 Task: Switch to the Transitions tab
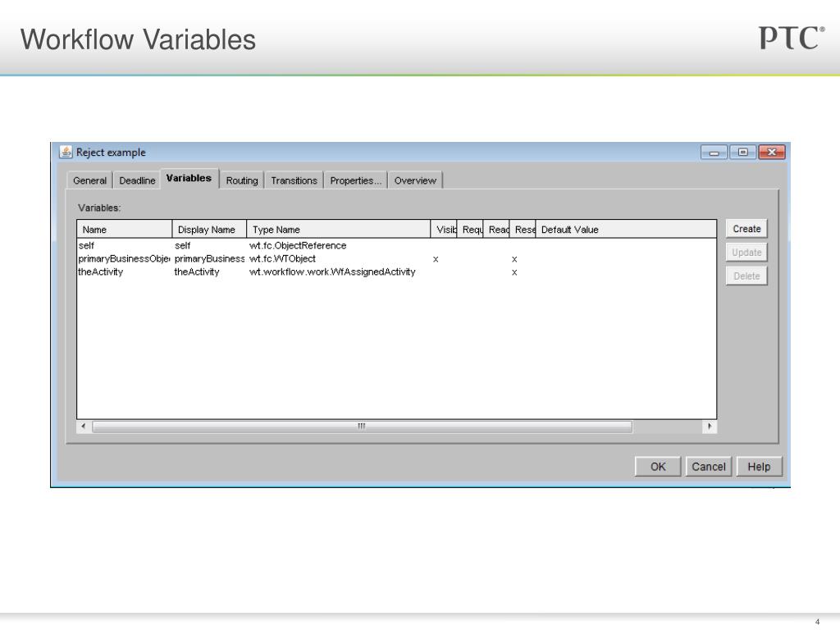[x=294, y=180]
